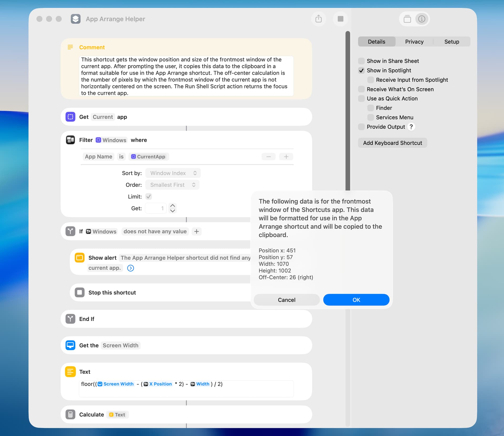The width and height of the screenshot is (504, 436).
Task: Click the Get Screen Width display icon
Action: pos(70,345)
